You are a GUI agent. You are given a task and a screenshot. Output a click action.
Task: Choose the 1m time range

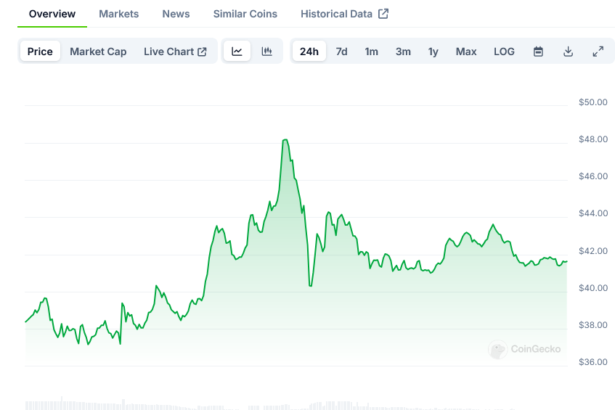click(371, 51)
